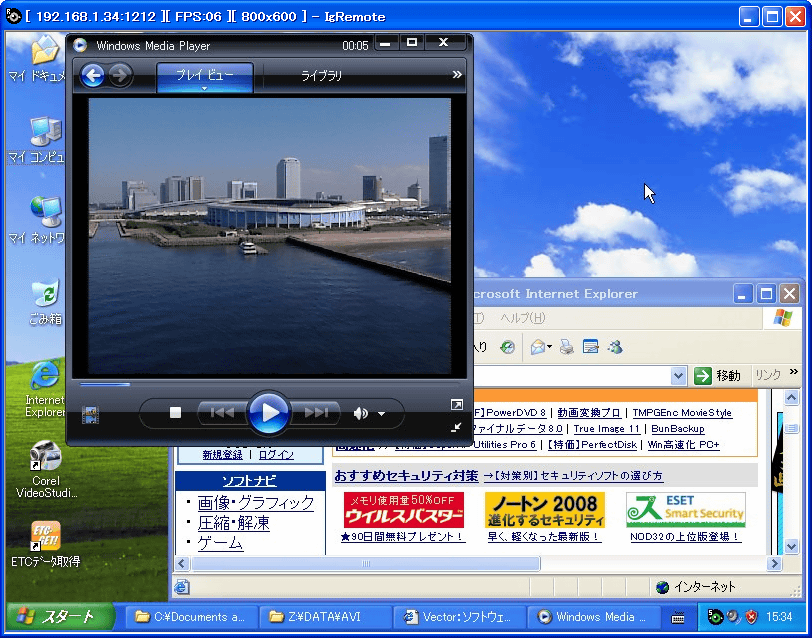Click the volume speaker tray icon
This screenshot has height=638, width=812.
(x=733, y=617)
